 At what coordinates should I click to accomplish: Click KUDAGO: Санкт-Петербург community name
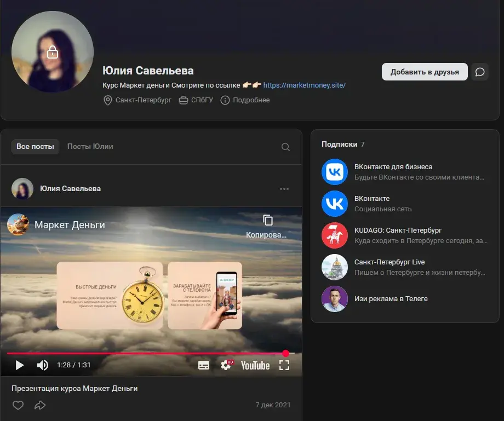click(398, 230)
